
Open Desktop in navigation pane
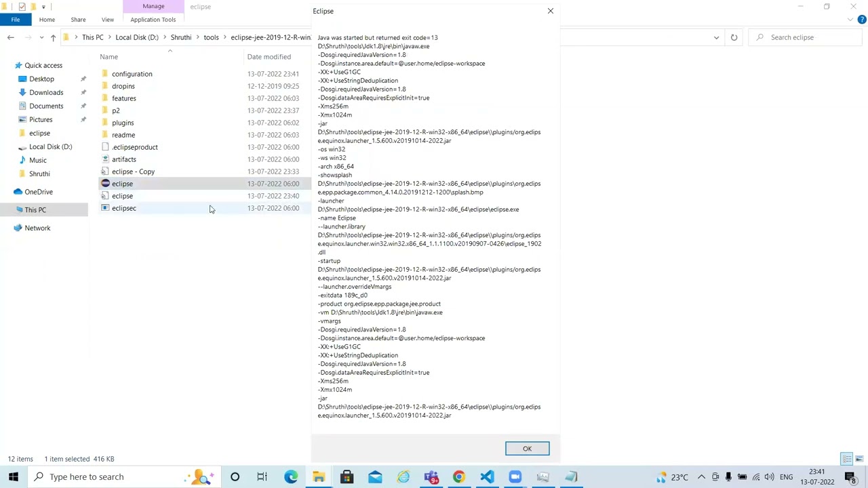pyautogui.click(x=41, y=79)
